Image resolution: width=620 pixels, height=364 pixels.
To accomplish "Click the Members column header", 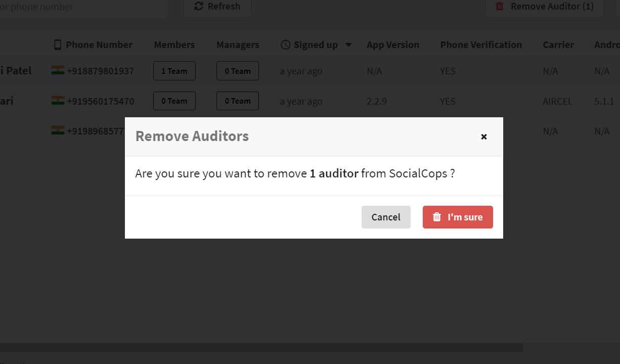I will [174, 44].
